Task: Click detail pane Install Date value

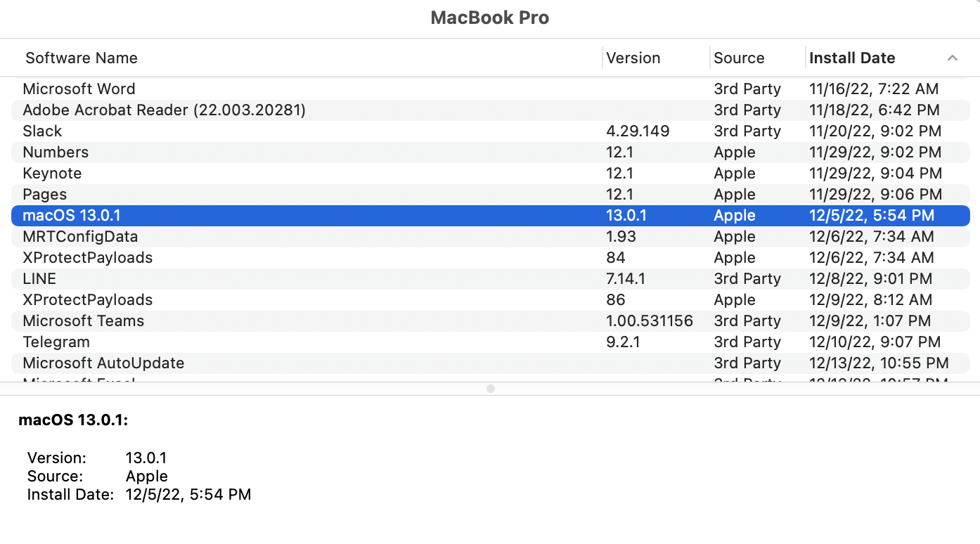Action: point(188,495)
